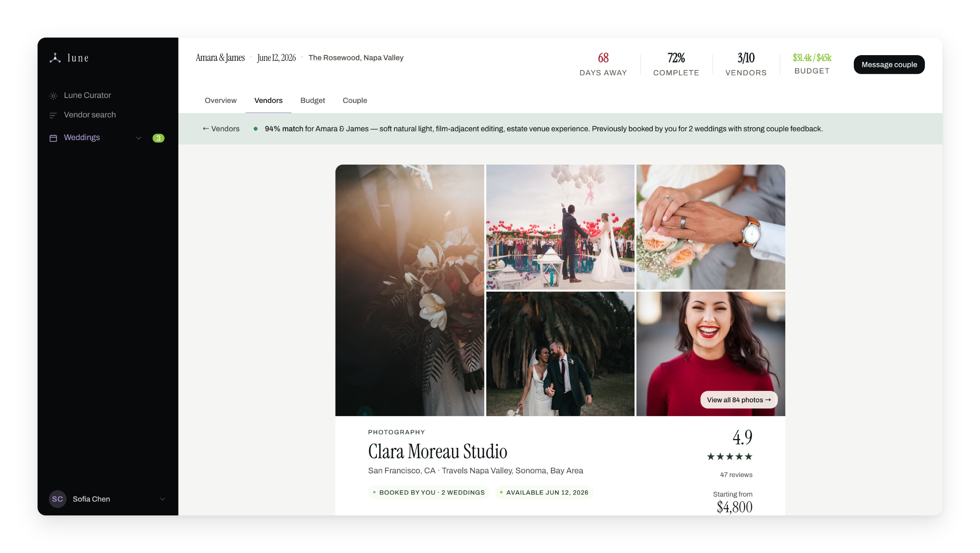Click the 3/10 vendors stat
This screenshot has width=980, height=553.
[746, 65]
